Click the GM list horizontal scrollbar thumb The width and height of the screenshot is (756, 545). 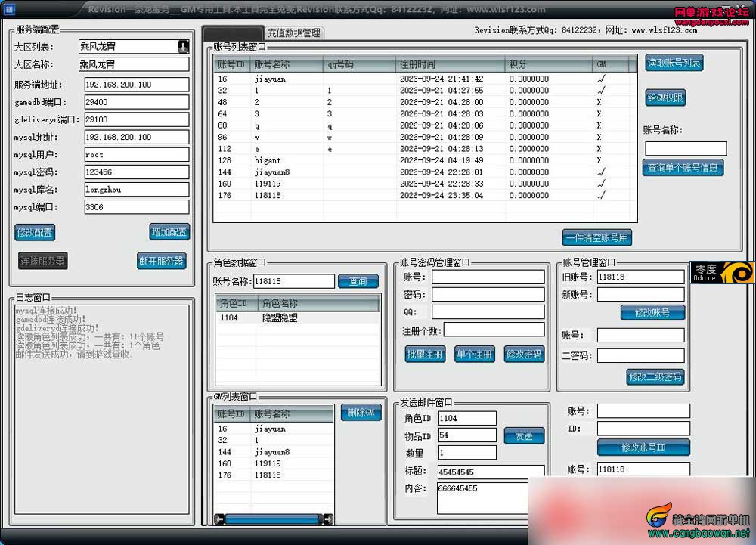click(x=274, y=519)
